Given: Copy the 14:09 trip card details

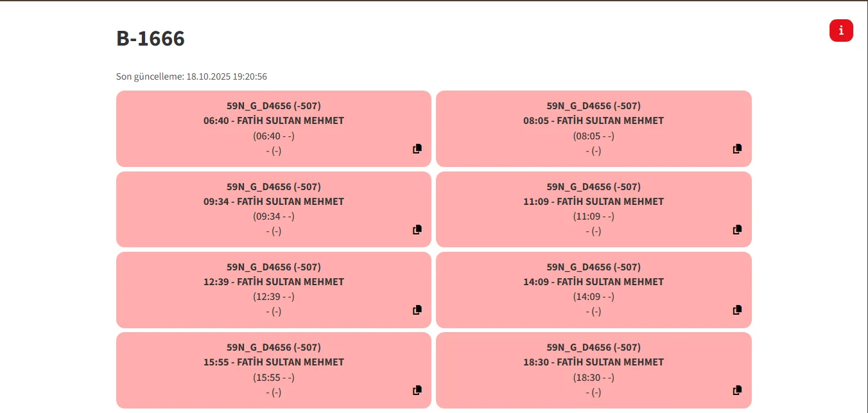Looking at the screenshot, I should [737, 310].
